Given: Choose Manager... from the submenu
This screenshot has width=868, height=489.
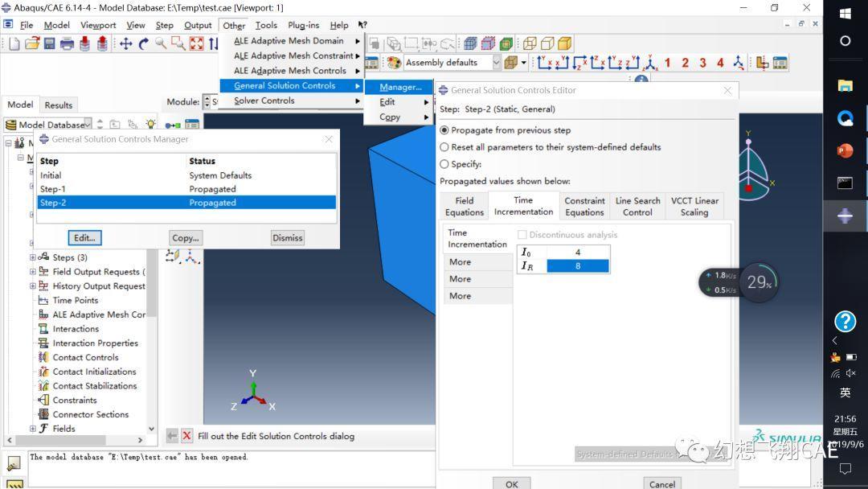Looking at the screenshot, I should 400,87.
